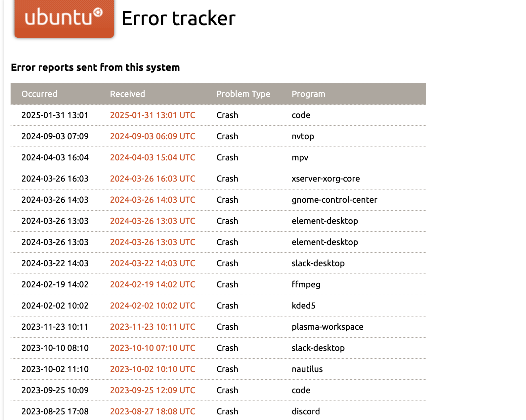Click the occurred time 2024-03-22 14:03
Screen dimensions: 526x420
click(x=55, y=263)
